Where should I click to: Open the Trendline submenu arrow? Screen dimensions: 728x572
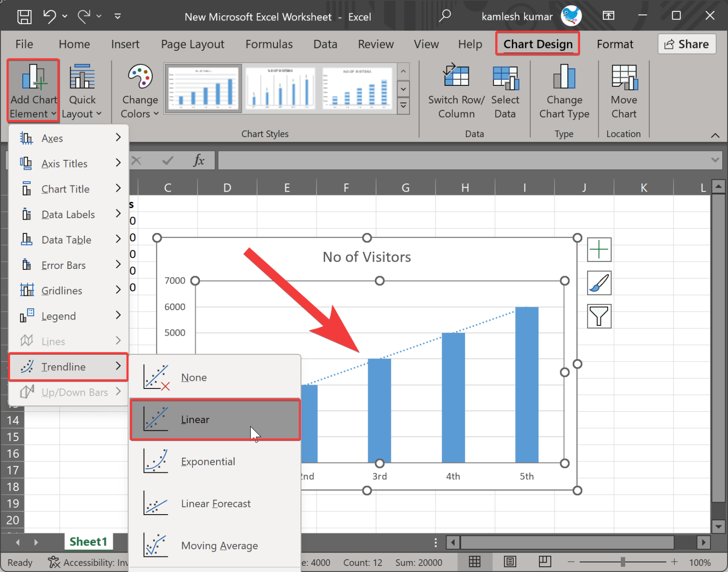118,366
